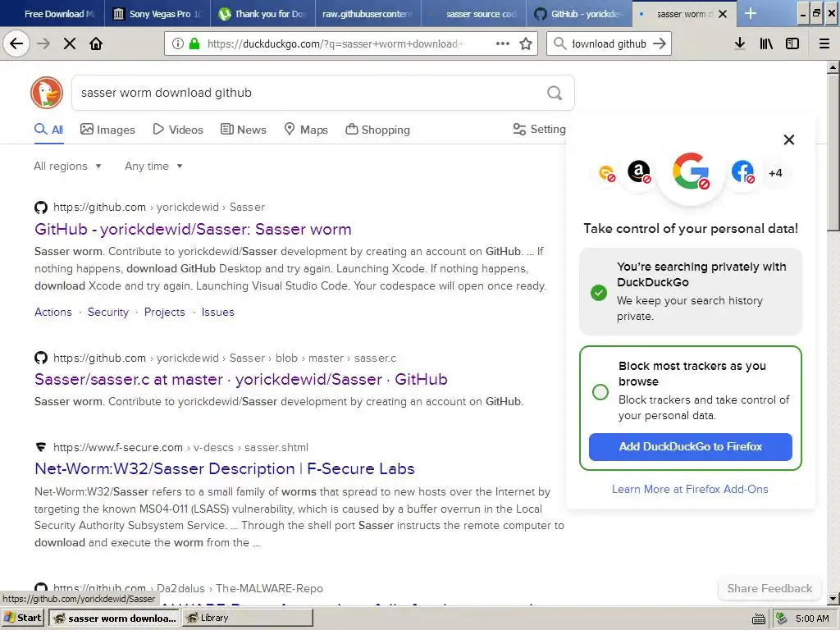840x630 pixels.
Task: Bookmark this page with the star
Action: point(526,43)
